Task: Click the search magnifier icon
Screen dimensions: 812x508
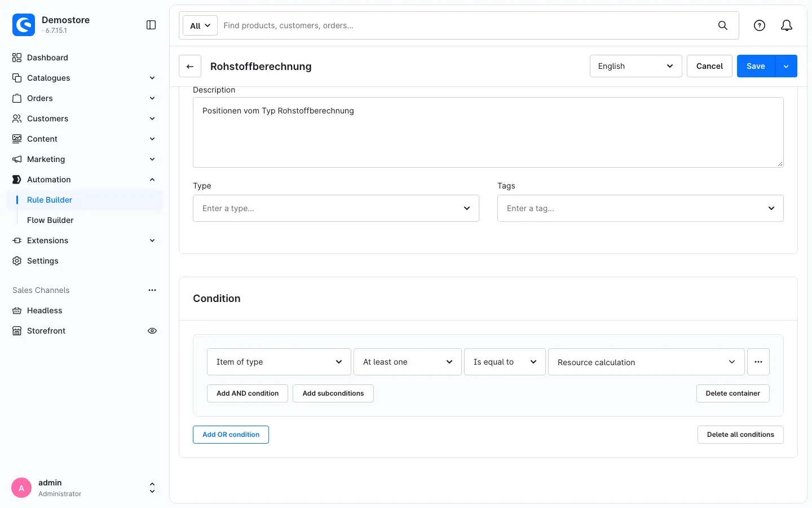Action: tap(723, 25)
